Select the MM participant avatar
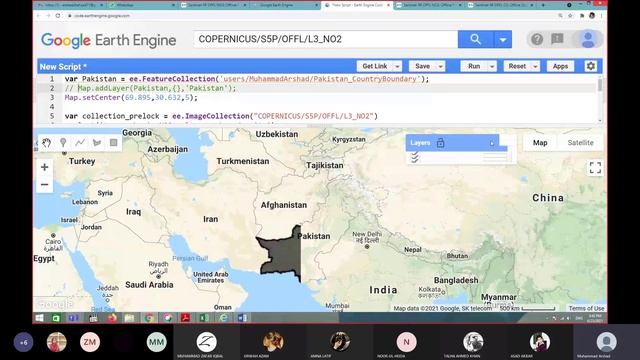Image resolution: width=640 pixels, height=360 pixels. tap(156, 342)
